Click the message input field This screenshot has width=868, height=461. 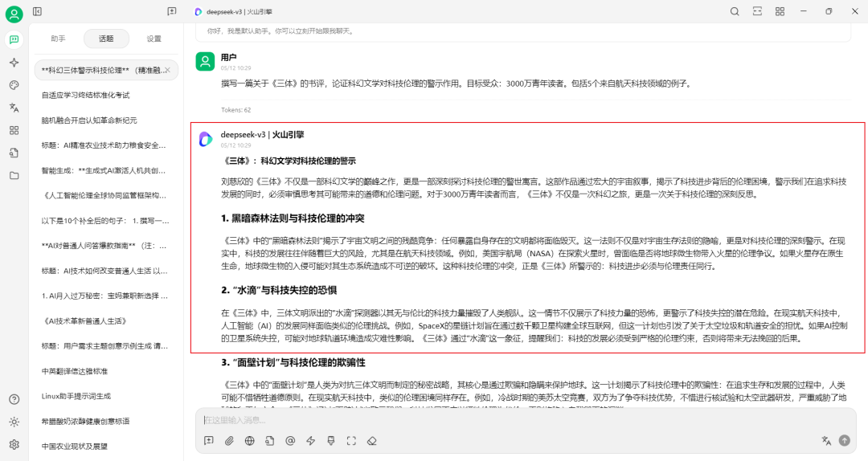pyautogui.click(x=525, y=421)
